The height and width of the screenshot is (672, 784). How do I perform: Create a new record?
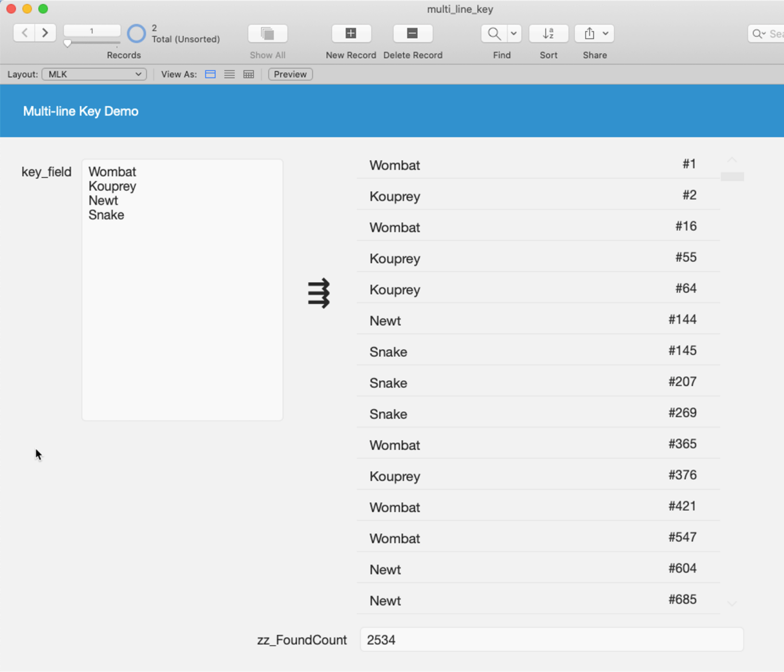pos(351,34)
